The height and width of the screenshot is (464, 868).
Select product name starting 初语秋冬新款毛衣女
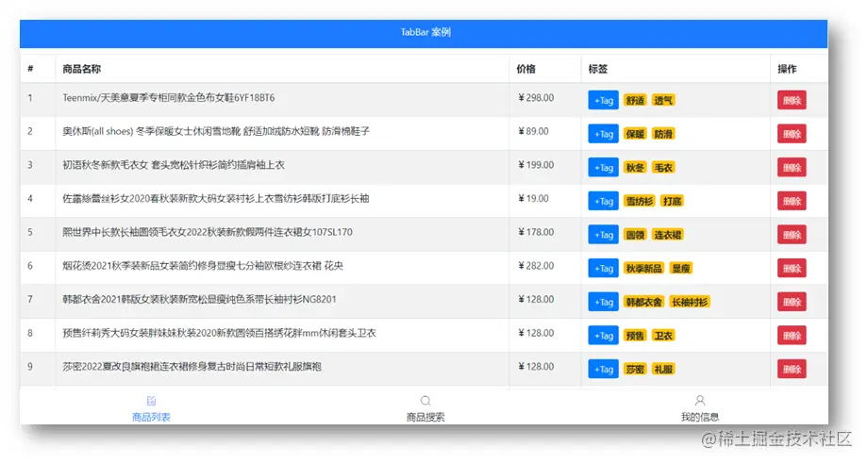click(x=174, y=165)
